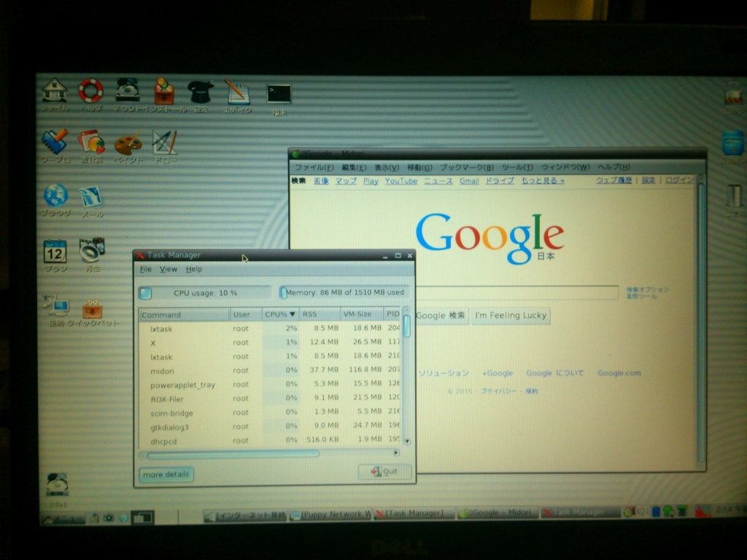Open the File menu in Task Manager
747x560 pixels.
pos(146,269)
